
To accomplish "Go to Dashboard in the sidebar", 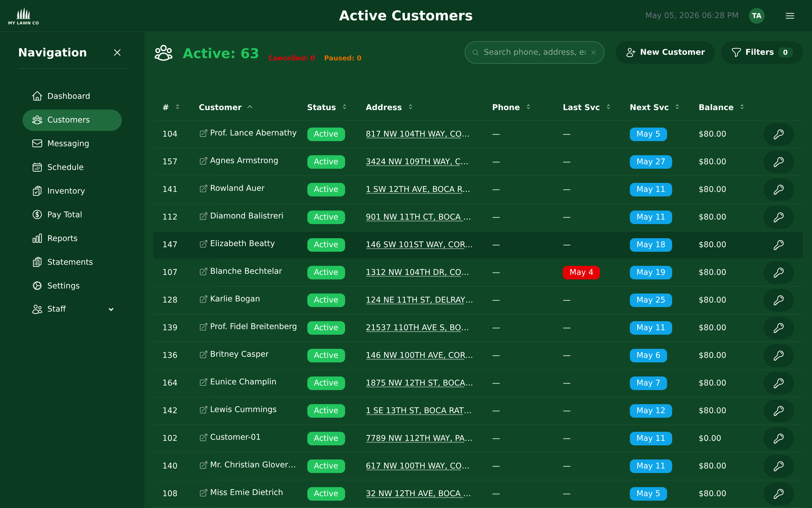I will (72, 96).
